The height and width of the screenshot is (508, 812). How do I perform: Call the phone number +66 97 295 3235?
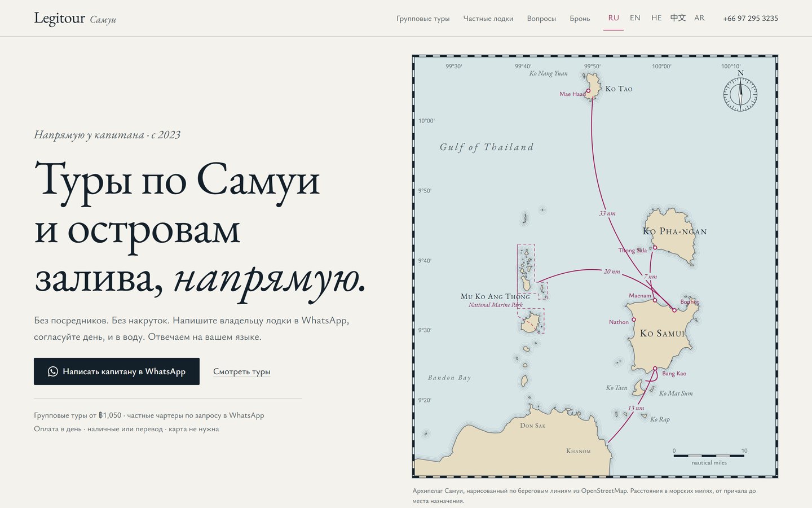click(751, 19)
